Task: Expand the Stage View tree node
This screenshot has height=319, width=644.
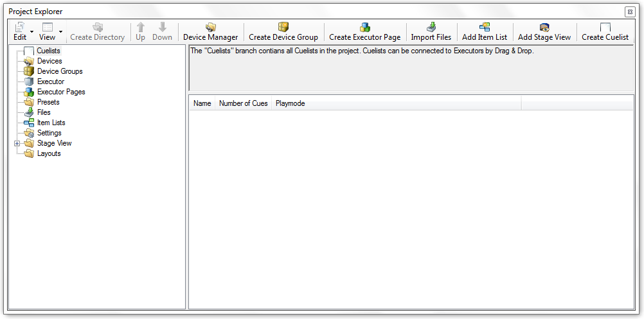Action: click(x=17, y=143)
